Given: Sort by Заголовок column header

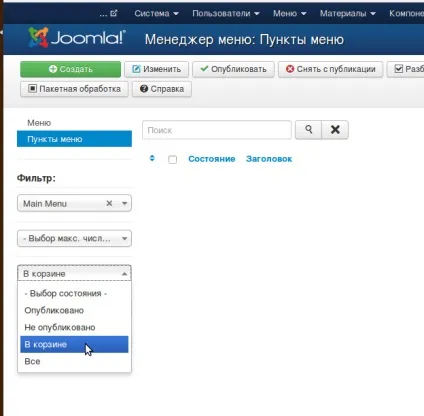Looking at the screenshot, I should tap(269, 159).
